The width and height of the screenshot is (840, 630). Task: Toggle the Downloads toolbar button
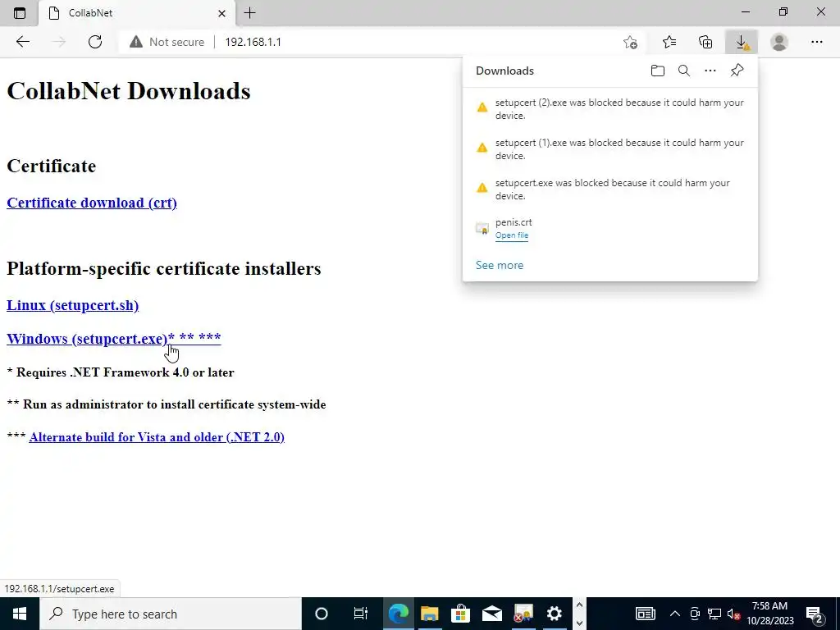742,42
